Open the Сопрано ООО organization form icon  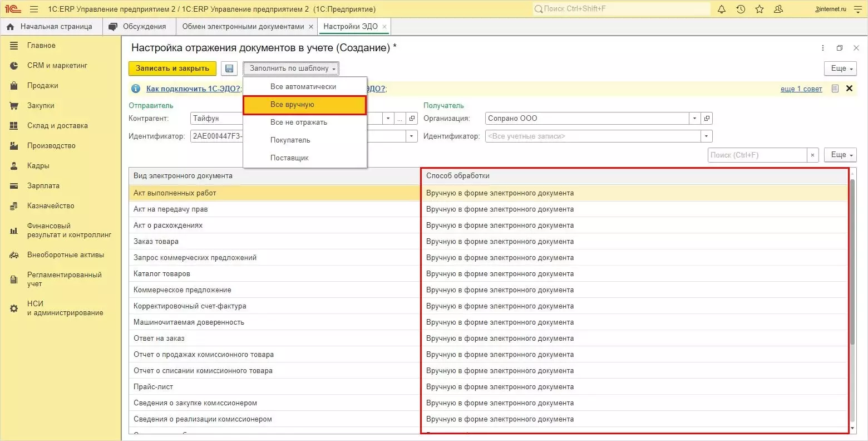707,119
